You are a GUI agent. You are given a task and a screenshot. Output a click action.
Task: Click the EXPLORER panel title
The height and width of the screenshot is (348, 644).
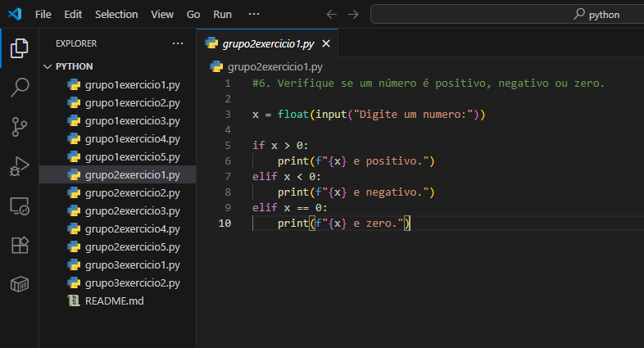tap(76, 43)
